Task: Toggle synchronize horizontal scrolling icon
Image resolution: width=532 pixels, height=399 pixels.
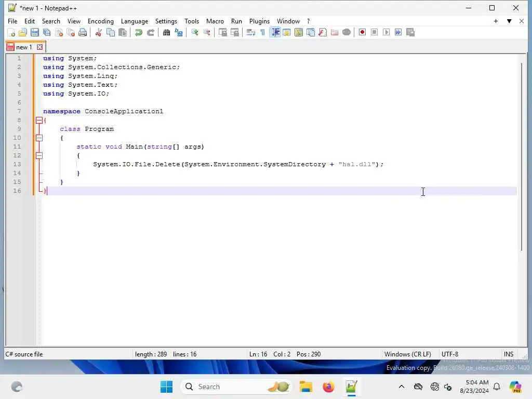Action: click(234, 33)
